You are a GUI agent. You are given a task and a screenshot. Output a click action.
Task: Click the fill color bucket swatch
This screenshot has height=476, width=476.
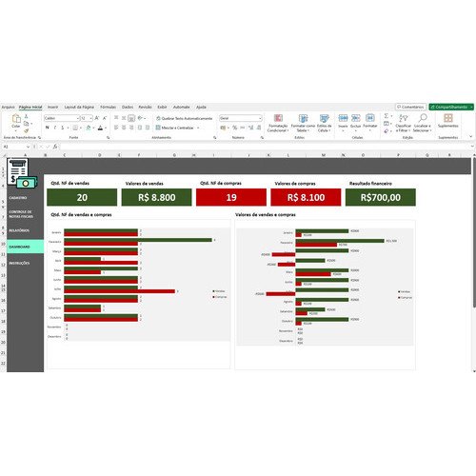89,128
